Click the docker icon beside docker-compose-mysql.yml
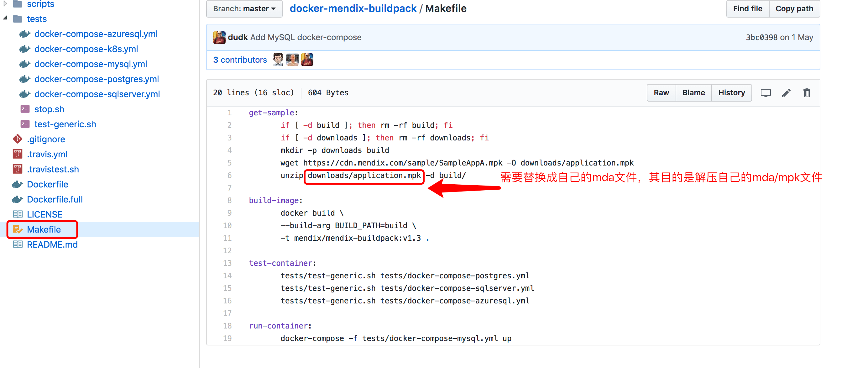This screenshot has height=368, width=868. [x=25, y=64]
